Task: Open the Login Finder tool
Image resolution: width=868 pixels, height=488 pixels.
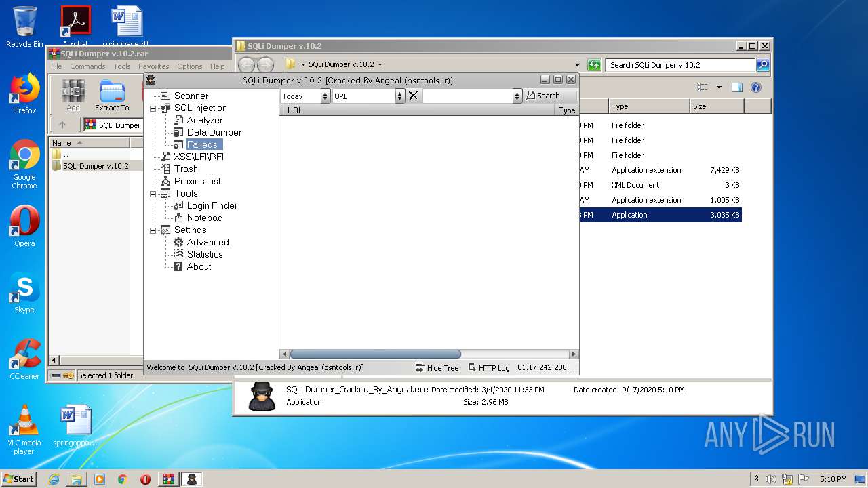Action: pos(212,205)
